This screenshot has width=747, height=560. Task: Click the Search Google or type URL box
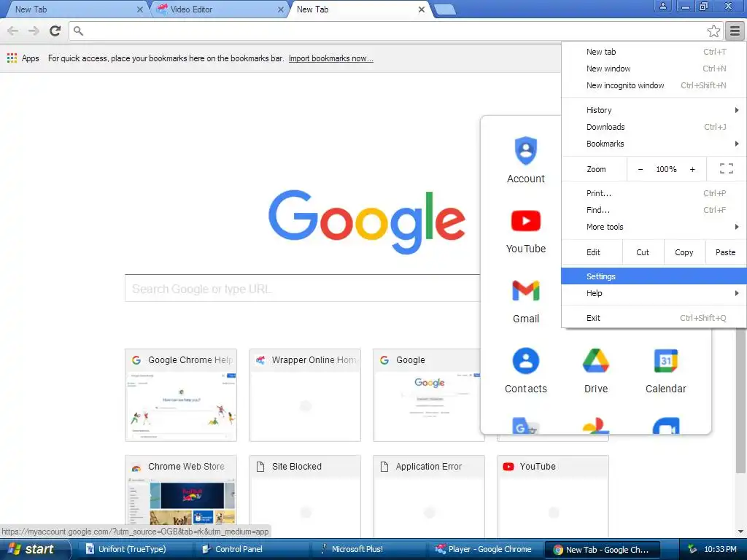tap(303, 288)
